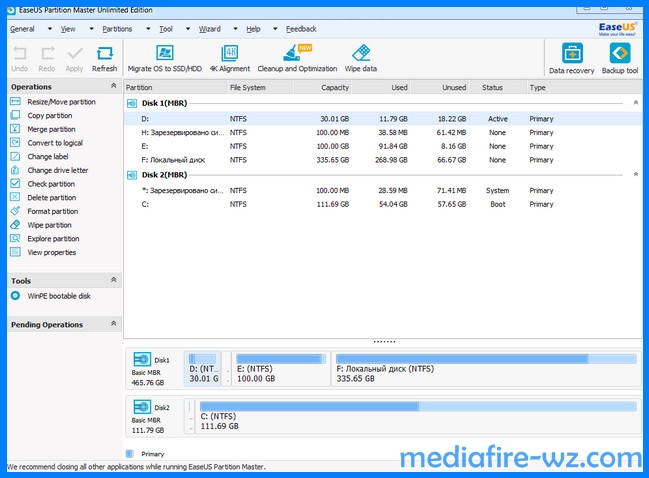Sort by the Capacity column header

(322, 87)
